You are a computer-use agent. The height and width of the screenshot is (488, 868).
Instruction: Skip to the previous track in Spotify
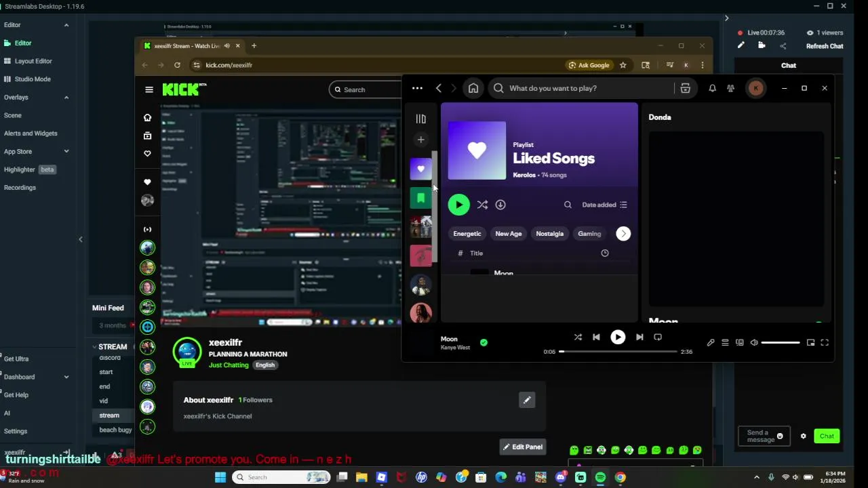click(x=596, y=337)
